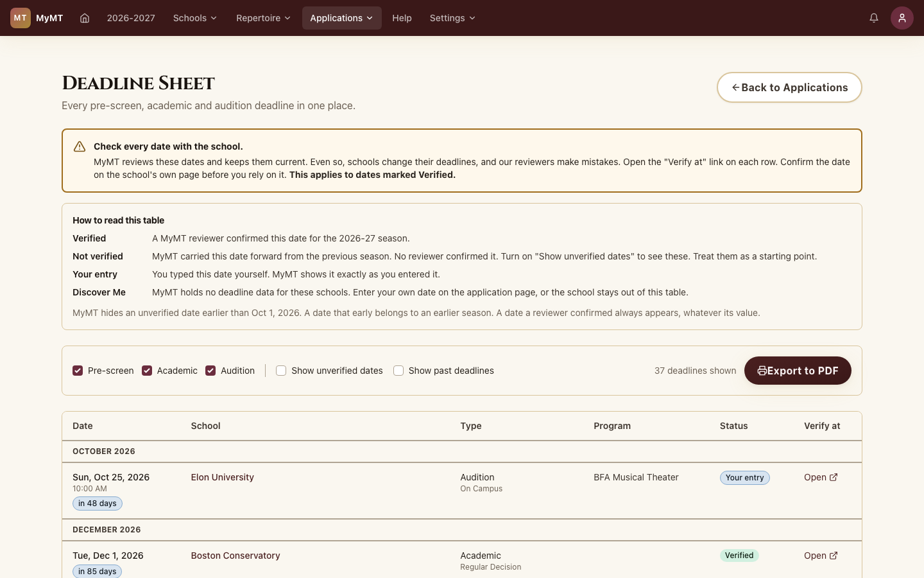Go Back to Applications
Screen dimensions: 924x578
pyautogui.click(x=789, y=87)
